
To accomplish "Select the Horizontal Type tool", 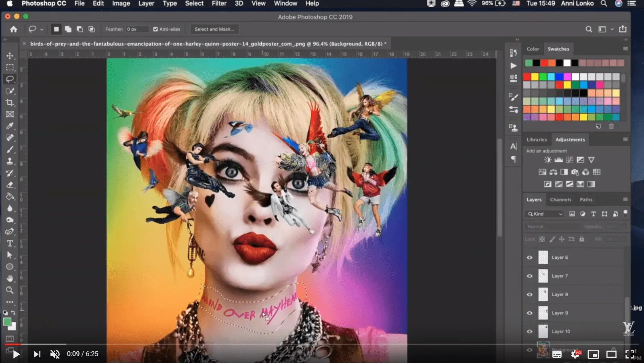I will pyautogui.click(x=10, y=243).
